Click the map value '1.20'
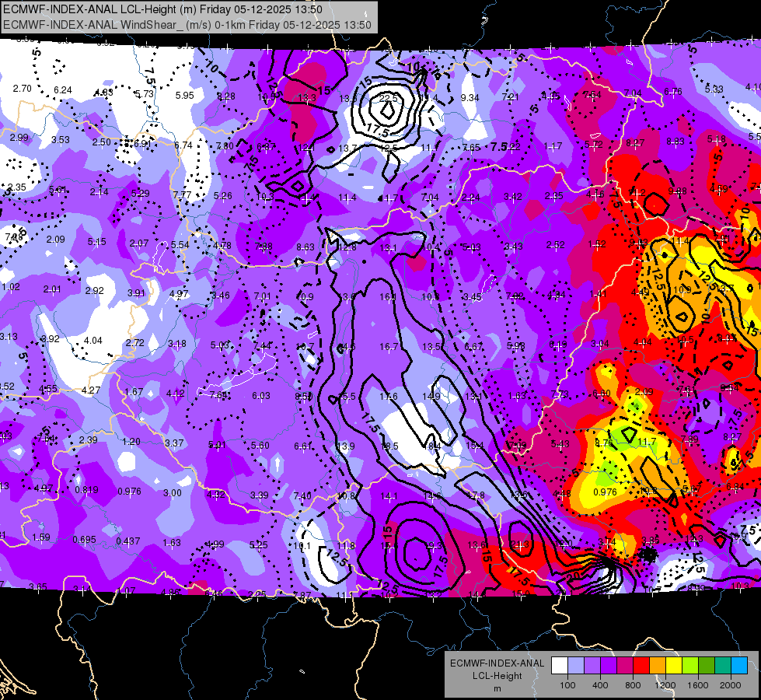This screenshot has width=761, height=700. pyautogui.click(x=131, y=442)
